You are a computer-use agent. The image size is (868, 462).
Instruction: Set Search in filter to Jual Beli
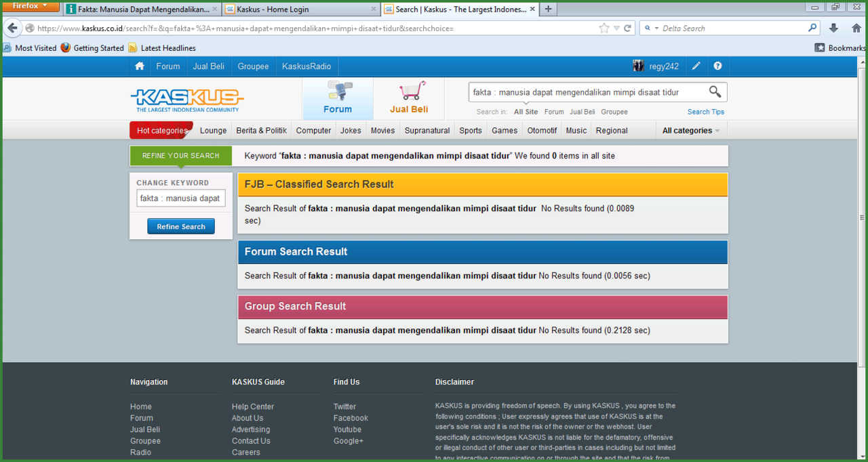pos(583,112)
